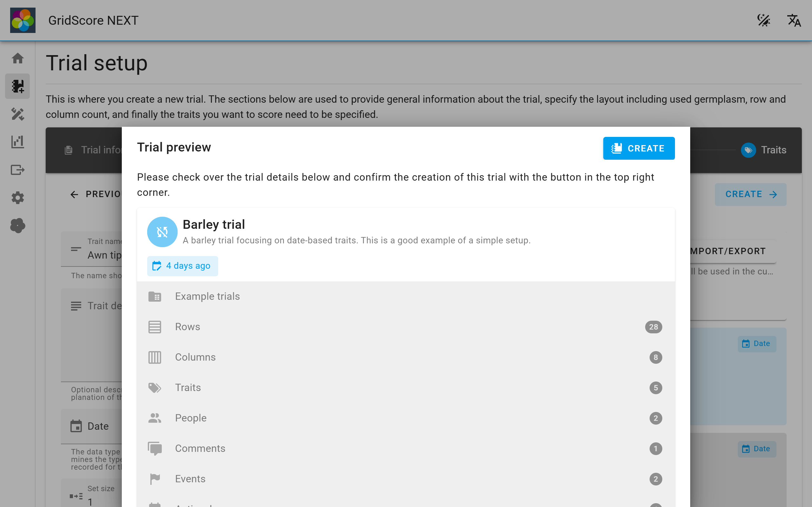Click the GridScore NEXT logo
812x507 pixels.
23,21
